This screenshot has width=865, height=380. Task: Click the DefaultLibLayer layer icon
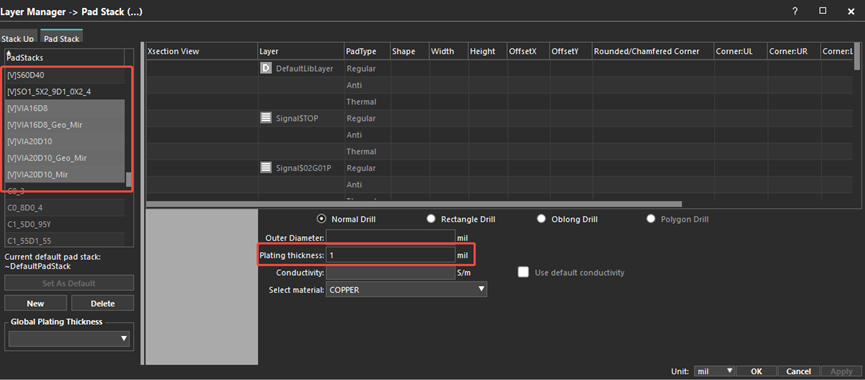[x=266, y=69]
